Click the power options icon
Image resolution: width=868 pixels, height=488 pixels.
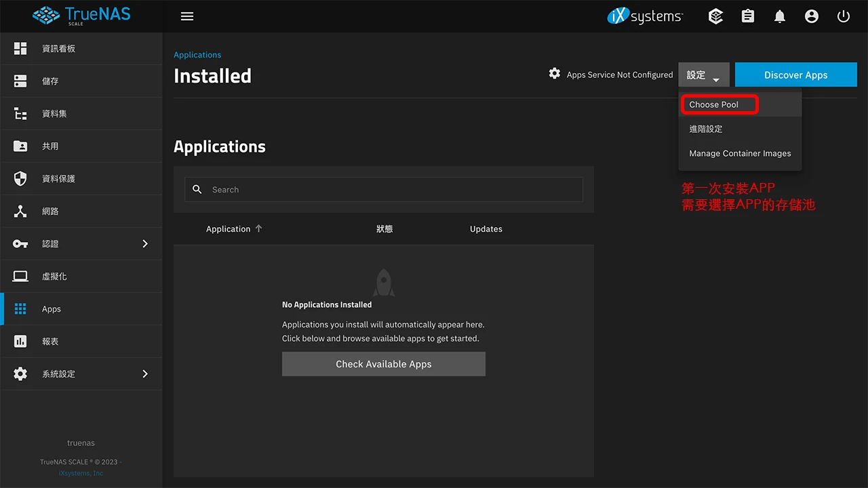(x=843, y=16)
